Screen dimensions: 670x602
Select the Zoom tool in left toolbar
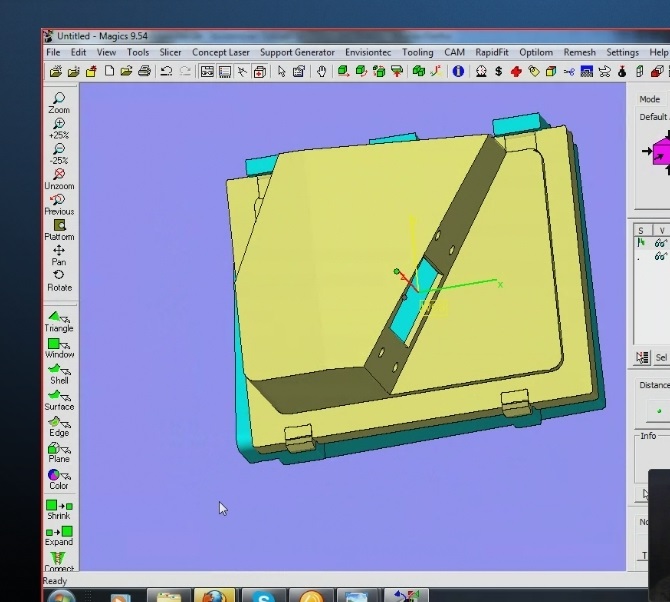tap(59, 102)
